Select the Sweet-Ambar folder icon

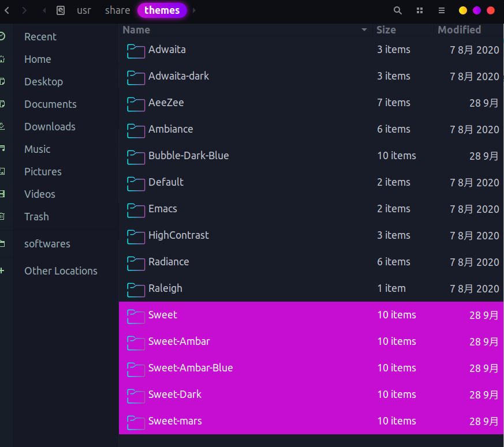136,343
